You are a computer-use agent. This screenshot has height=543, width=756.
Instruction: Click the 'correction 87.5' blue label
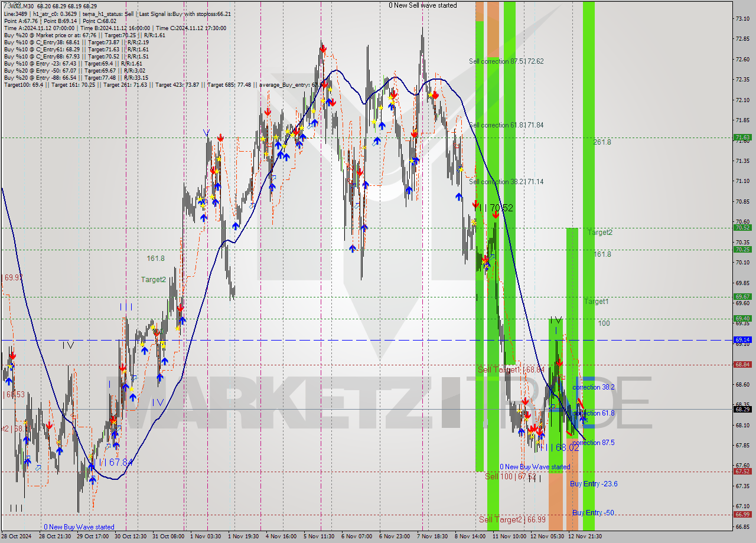pyautogui.click(x=594, y=443)
